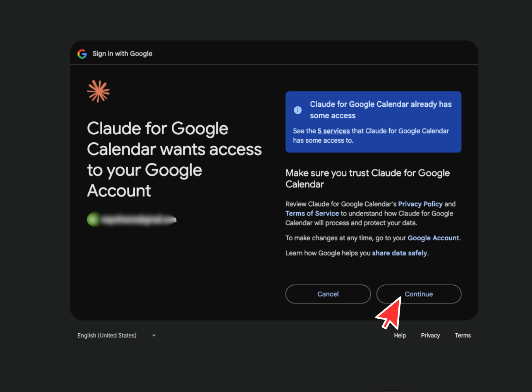Click the blurred account email chip
532x392 pixels.
132,219
